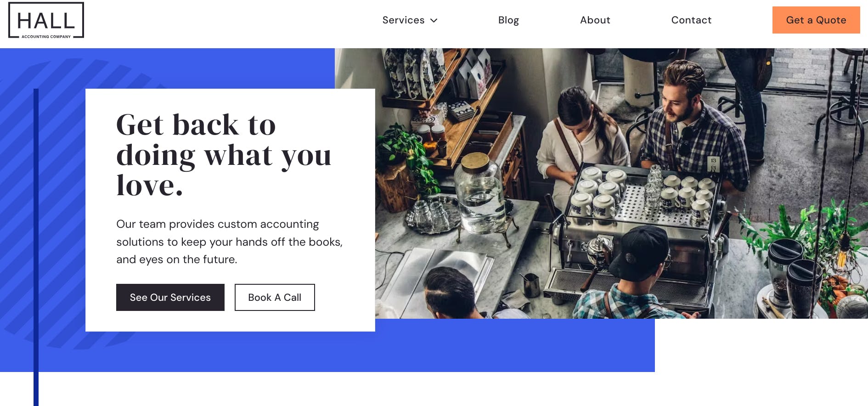Click the orange Get a Quote button
This screenshot has height=406, width=868.
coord(816,20)
